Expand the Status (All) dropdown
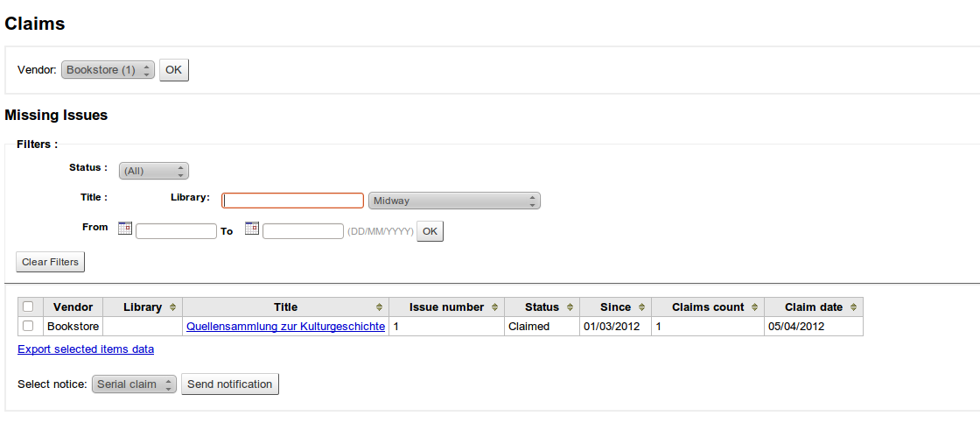This screenshot has height=430, width=980. point(154,171)
